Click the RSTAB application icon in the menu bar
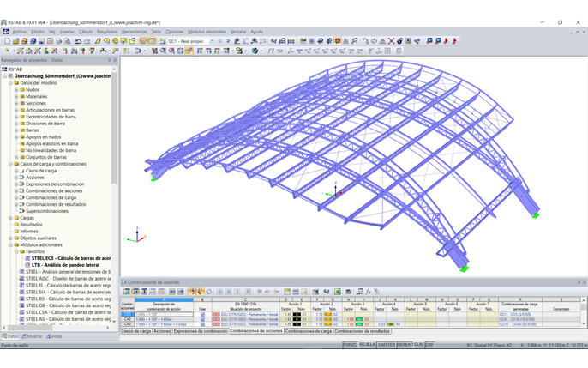 (x=6, y=32)
